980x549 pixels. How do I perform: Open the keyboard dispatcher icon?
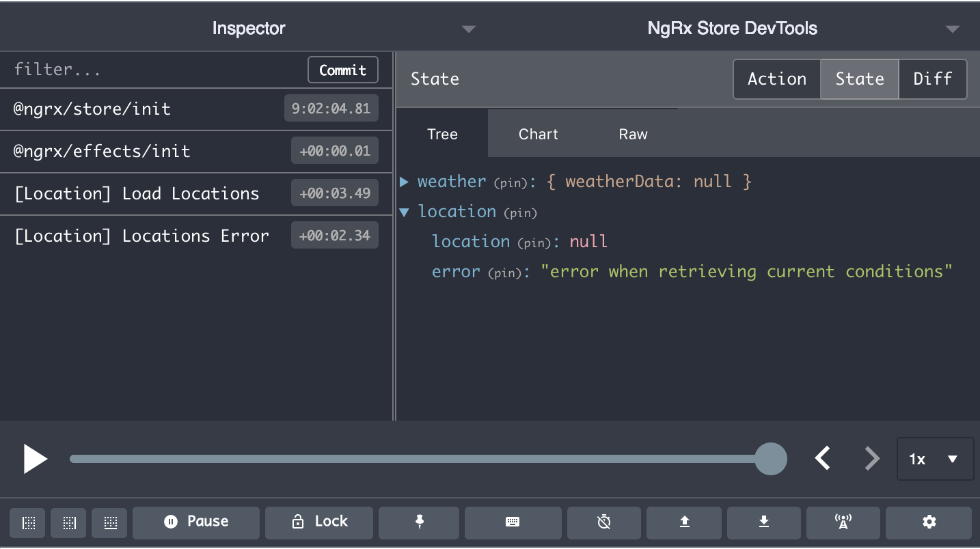[512, 522]
